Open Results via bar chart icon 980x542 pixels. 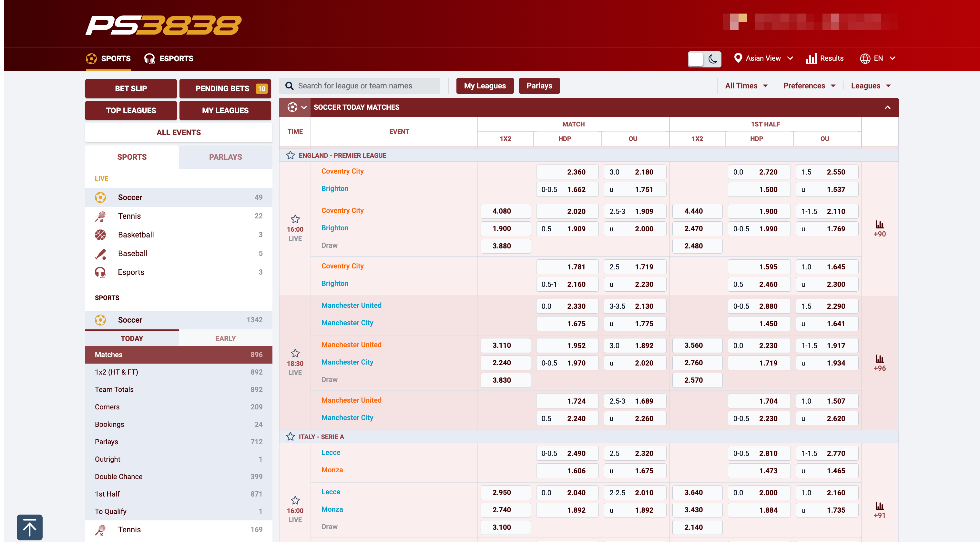[811, 58]
